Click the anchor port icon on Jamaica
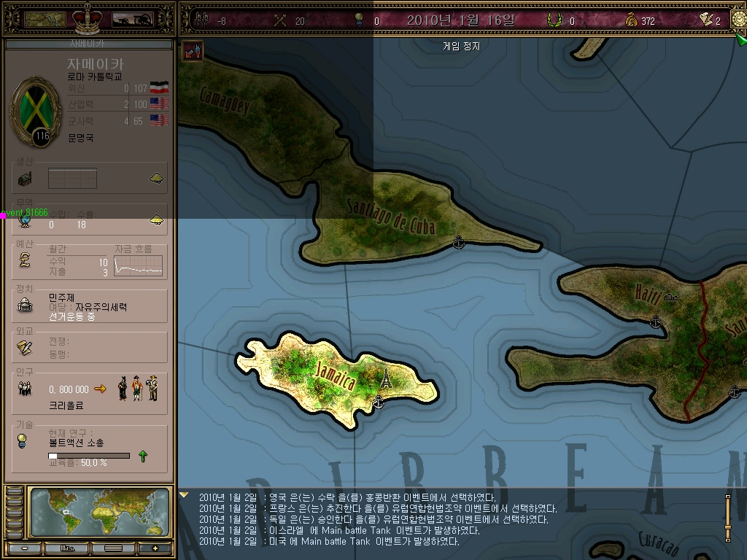This screenshot has width=747, height=560. 379,402
